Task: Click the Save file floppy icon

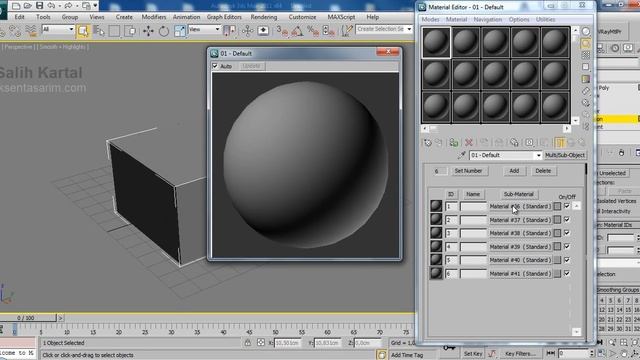Action: coord(39,6)
